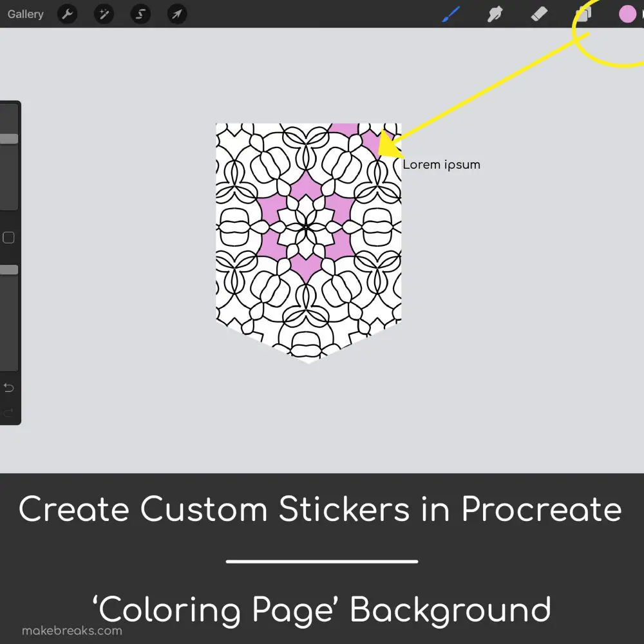The width and height of the screenshot is (644, 644).
Task: Activate the Selection S-shaped tool
Action: click(140, 14)
